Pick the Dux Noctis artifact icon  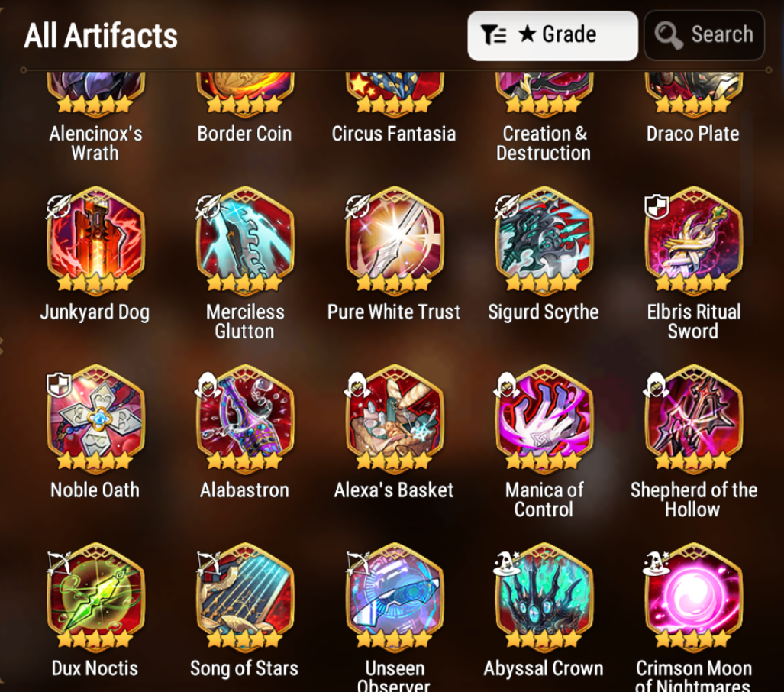[95, 597]
